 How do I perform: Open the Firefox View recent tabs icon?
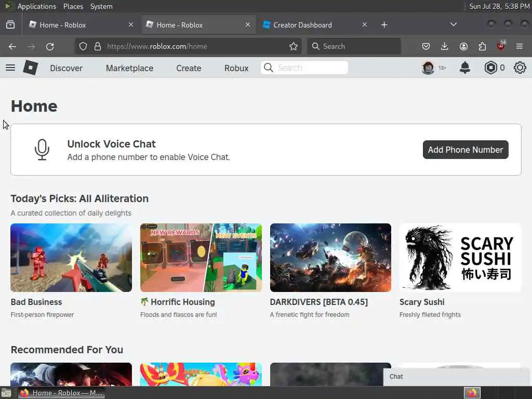coord(10,25)
